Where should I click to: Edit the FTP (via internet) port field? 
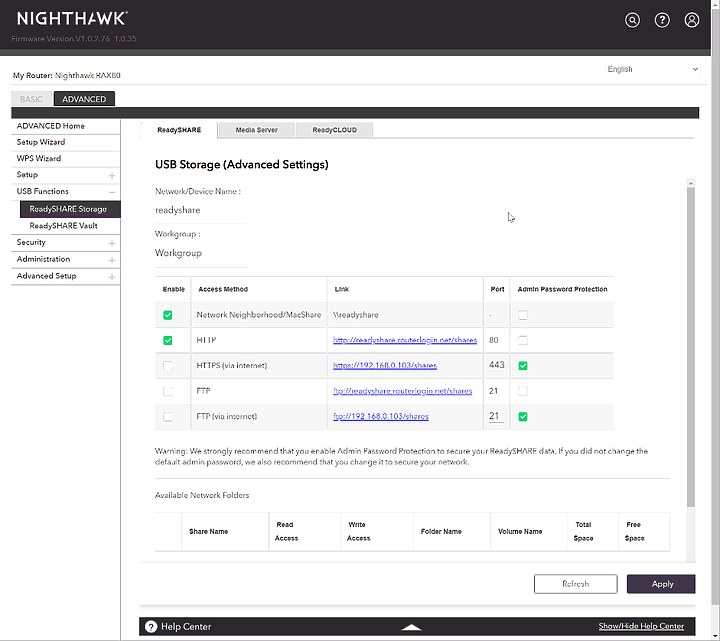point(496,416)
